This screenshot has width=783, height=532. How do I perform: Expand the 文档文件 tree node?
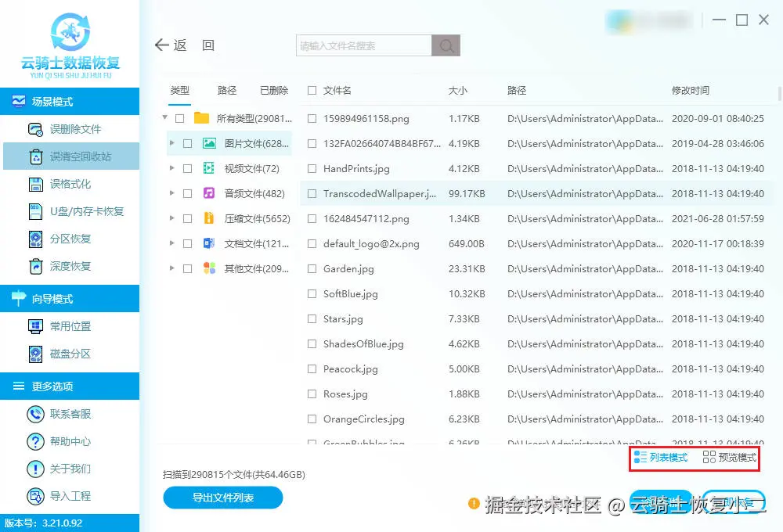point(171,243)
